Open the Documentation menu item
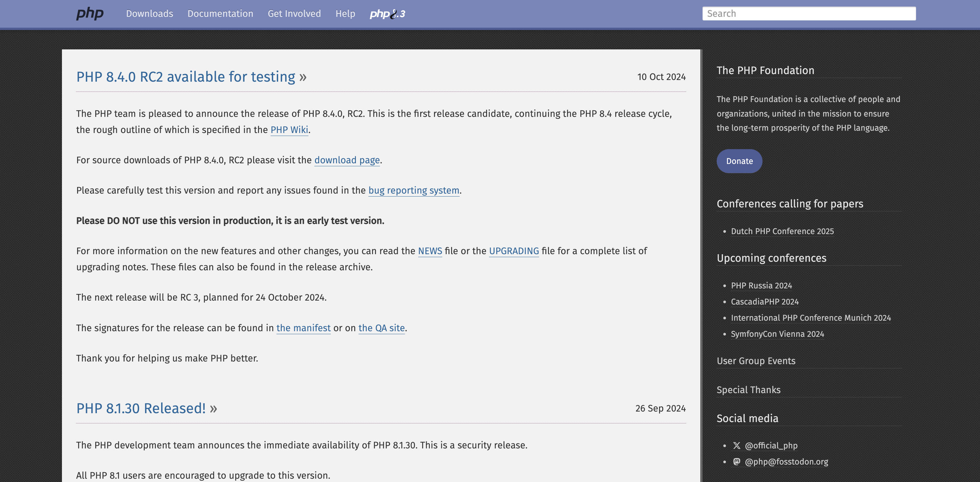Screen dimensions: 980x482 click(x=220, y=14)
